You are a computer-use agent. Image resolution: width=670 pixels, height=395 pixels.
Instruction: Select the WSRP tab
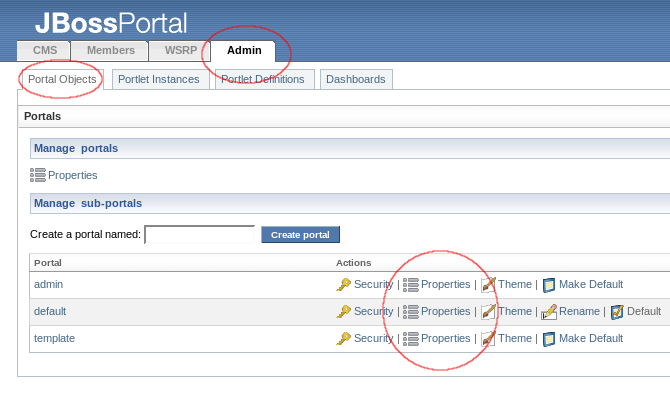click(180, 51)
